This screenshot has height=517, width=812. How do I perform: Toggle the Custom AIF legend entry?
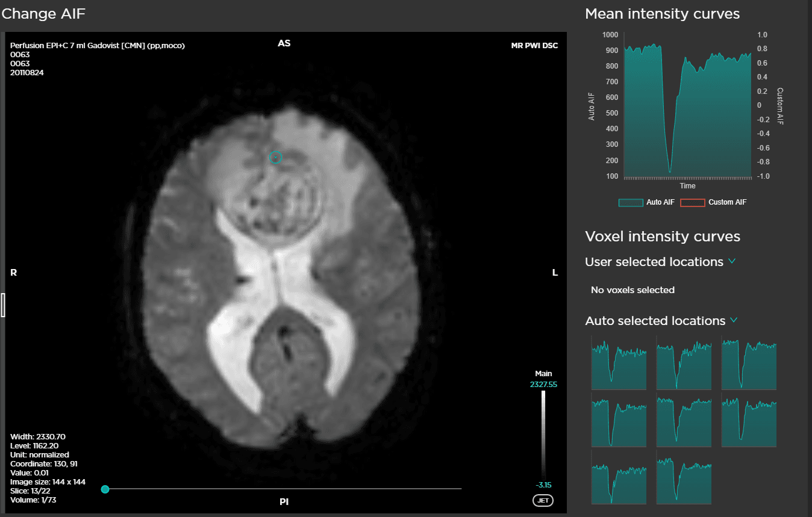pyautogui.click(x=713, y=202)
